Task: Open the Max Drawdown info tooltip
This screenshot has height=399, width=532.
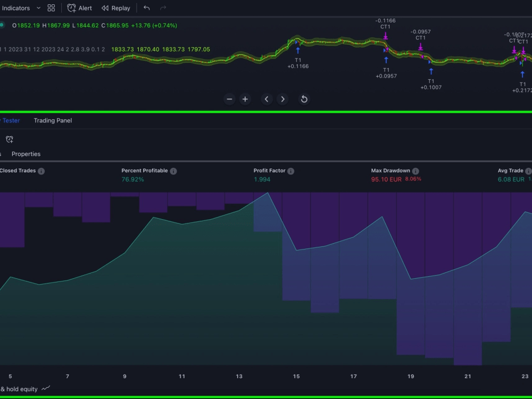Action: click(x=414, y=171)
